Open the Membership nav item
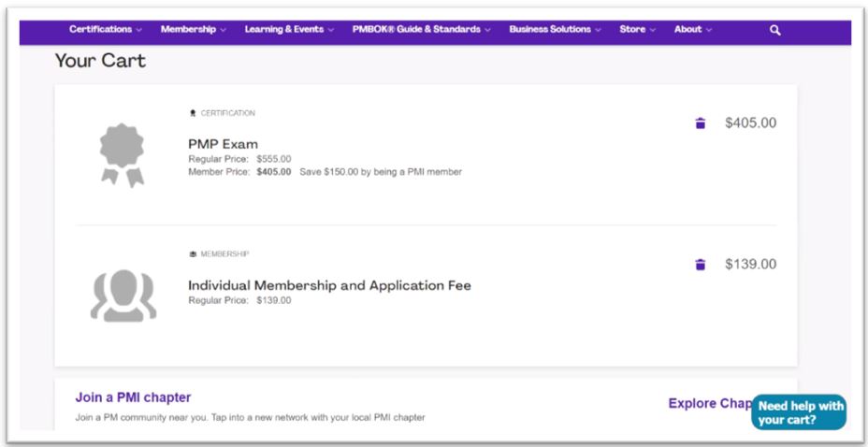Screen dimensions: 868x447 pyautogui.click(x=188, y=29)
